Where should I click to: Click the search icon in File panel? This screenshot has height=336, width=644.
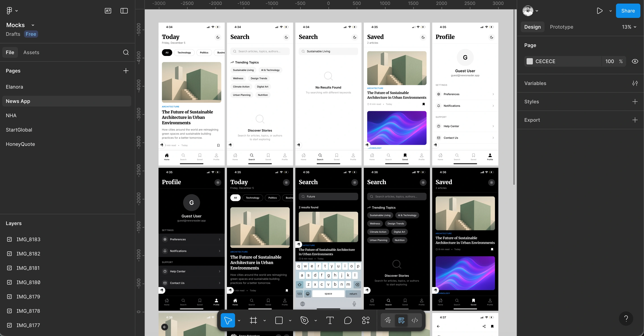pyautogui.click(x=126, y=52)
